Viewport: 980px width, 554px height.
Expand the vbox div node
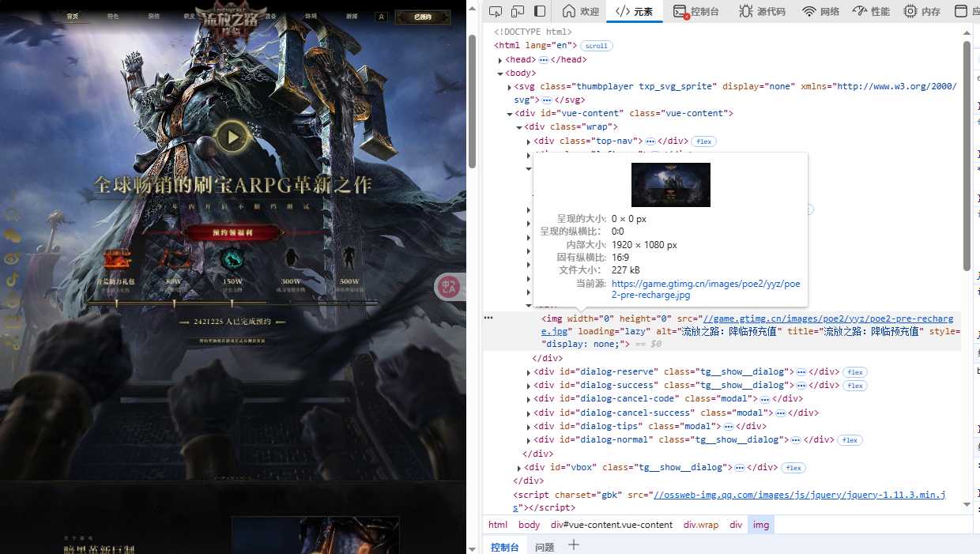518,468
